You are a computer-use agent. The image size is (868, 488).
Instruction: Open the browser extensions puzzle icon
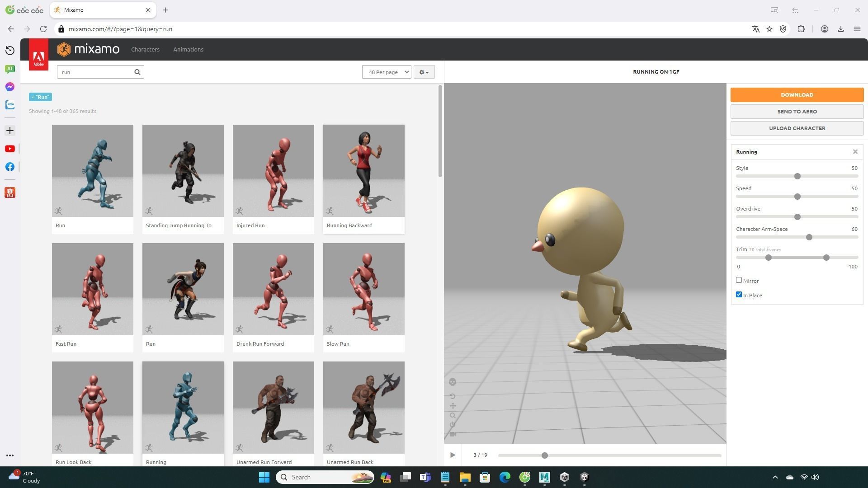(801, 29)
